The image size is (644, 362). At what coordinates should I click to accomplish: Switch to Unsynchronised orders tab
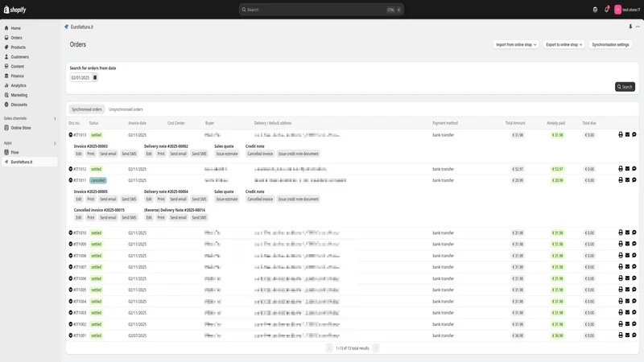(126, 109)
